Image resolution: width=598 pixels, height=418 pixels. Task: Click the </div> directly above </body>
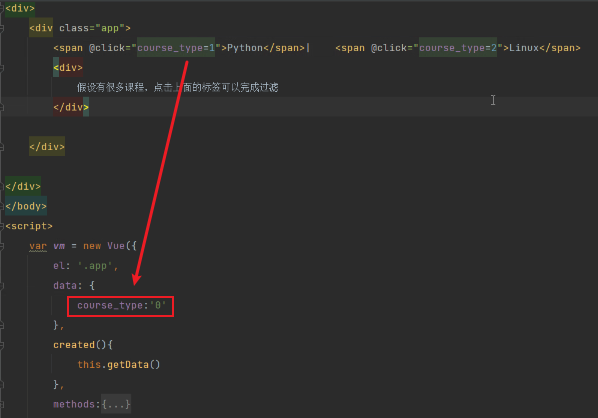pyautogui.click(x=23, y=186)
